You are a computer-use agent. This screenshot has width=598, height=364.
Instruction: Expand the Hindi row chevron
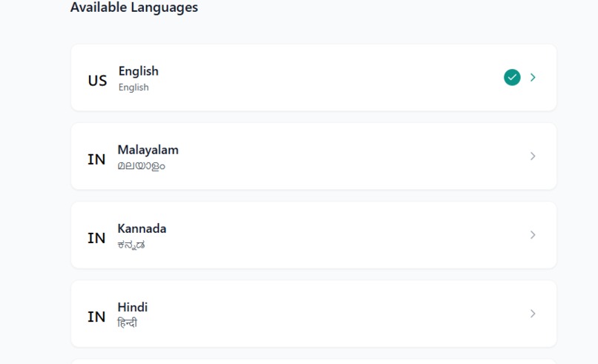click(533, 314)
